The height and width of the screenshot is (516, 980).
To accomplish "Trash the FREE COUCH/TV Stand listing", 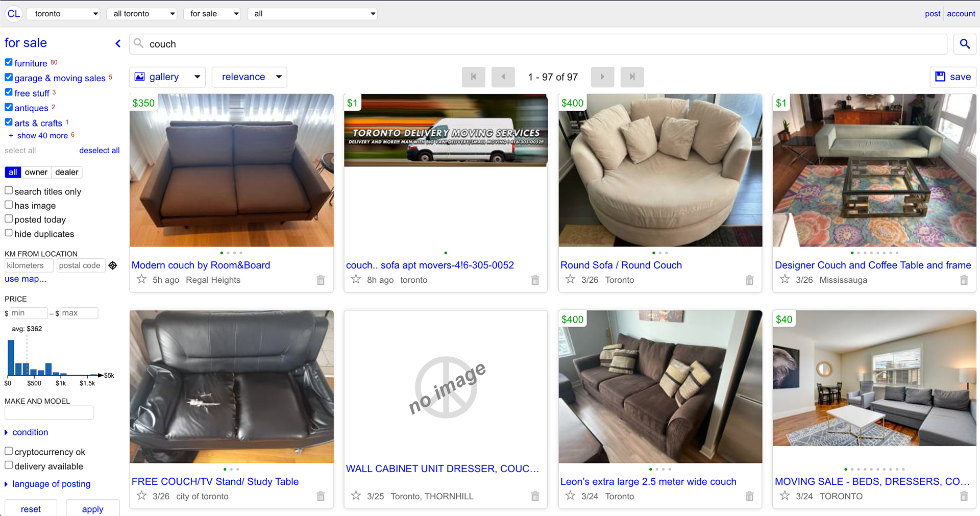I will coord(321,496).
